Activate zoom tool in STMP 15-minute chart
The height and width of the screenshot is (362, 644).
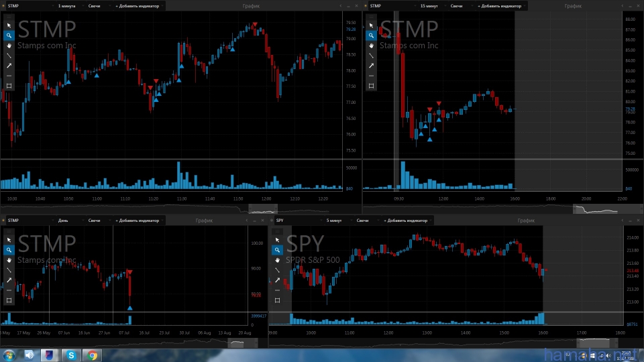pyautogui.click(x=371, y=36)
